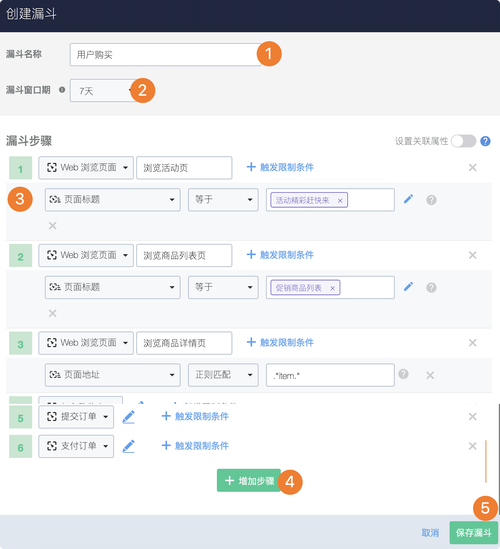
Task: Remove funnel step 1 浏览活动页
Action: (x=472, y=167)
